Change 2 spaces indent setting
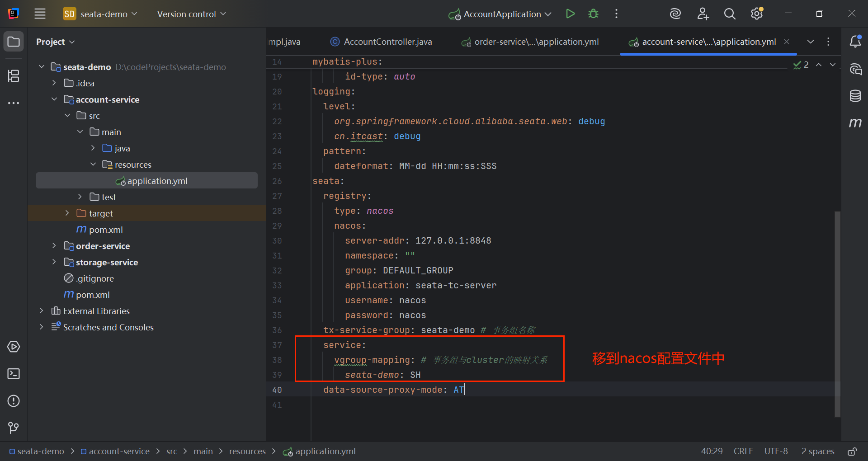The image size is (868, 461). [x=818, y=452]
